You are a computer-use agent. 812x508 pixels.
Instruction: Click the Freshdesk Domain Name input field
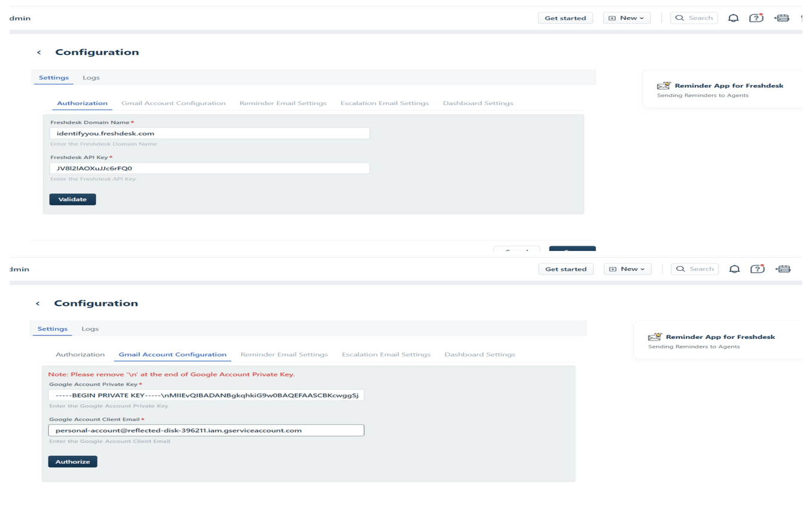coord(210,133)
